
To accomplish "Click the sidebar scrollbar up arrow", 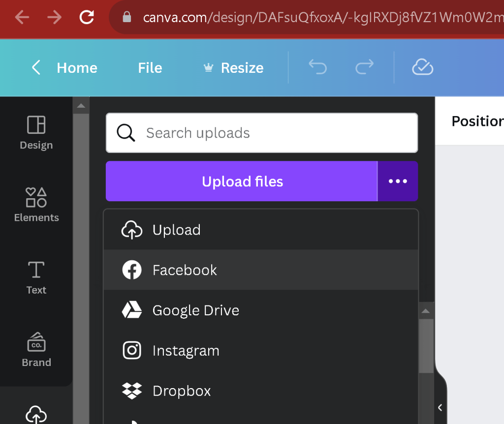I will click(81, 106).
